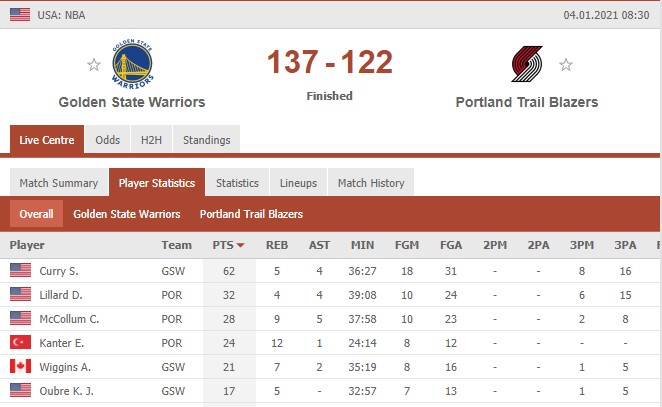Favorite Portland Trail Blazers with star icon
This screenshot has width=662, height=407.
click(566, 65)
